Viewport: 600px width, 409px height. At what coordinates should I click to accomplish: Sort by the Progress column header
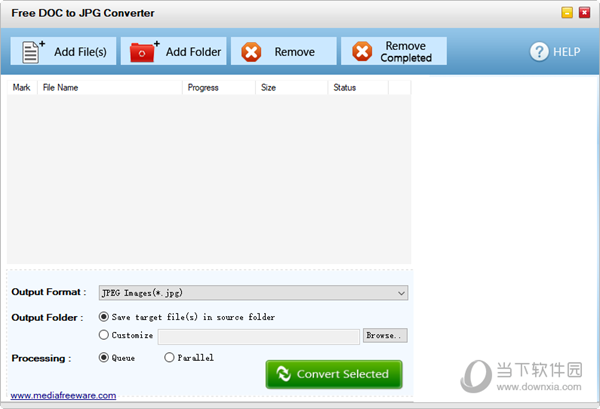(x=219, y=88)
